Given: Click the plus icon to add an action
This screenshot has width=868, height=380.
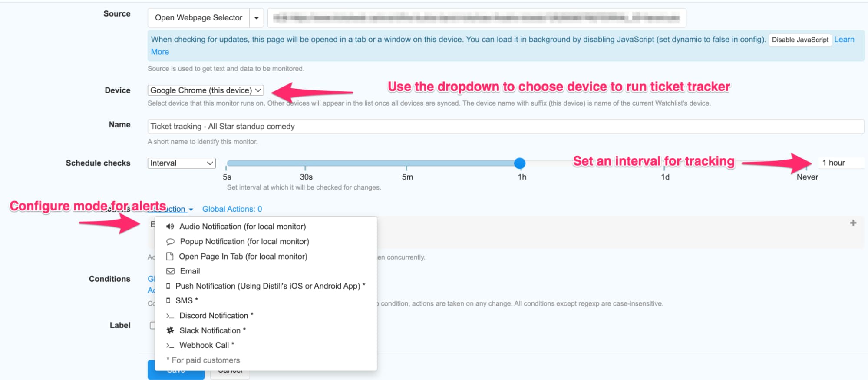Looking at the screenshot, I should 853,223.
